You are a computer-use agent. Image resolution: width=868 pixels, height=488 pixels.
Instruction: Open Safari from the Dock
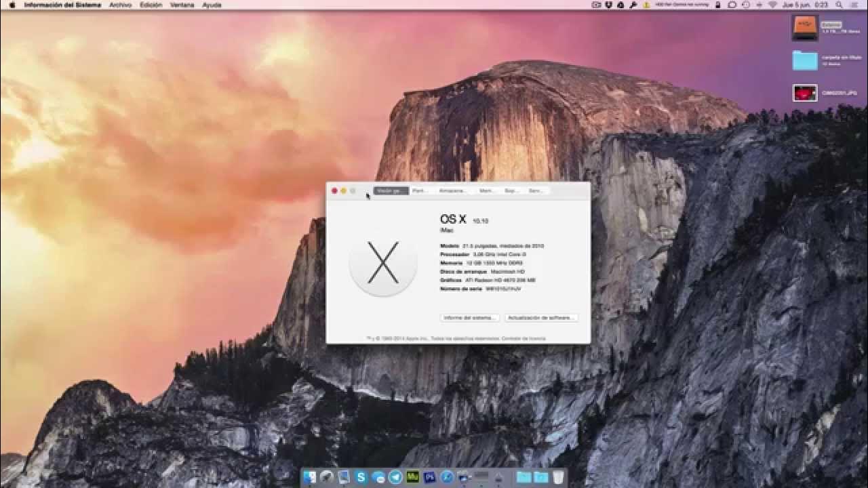(447, 477)
